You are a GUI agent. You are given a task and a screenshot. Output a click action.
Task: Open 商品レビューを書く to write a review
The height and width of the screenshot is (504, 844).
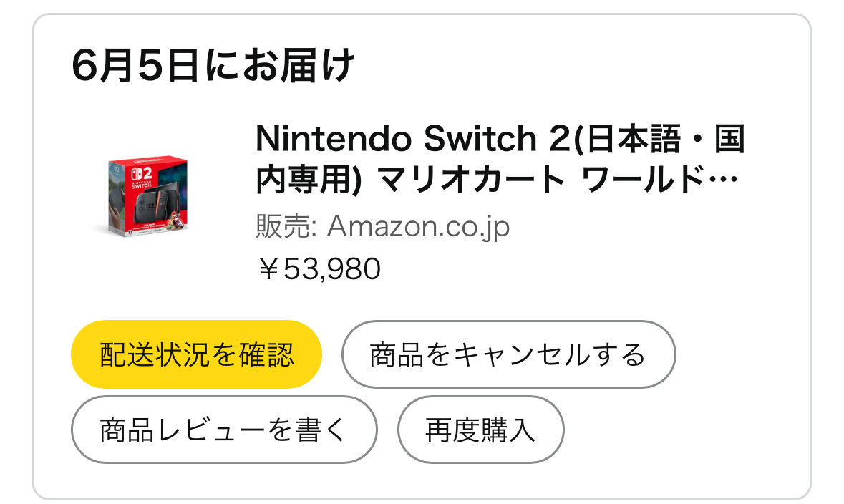(x=224, y=430)
